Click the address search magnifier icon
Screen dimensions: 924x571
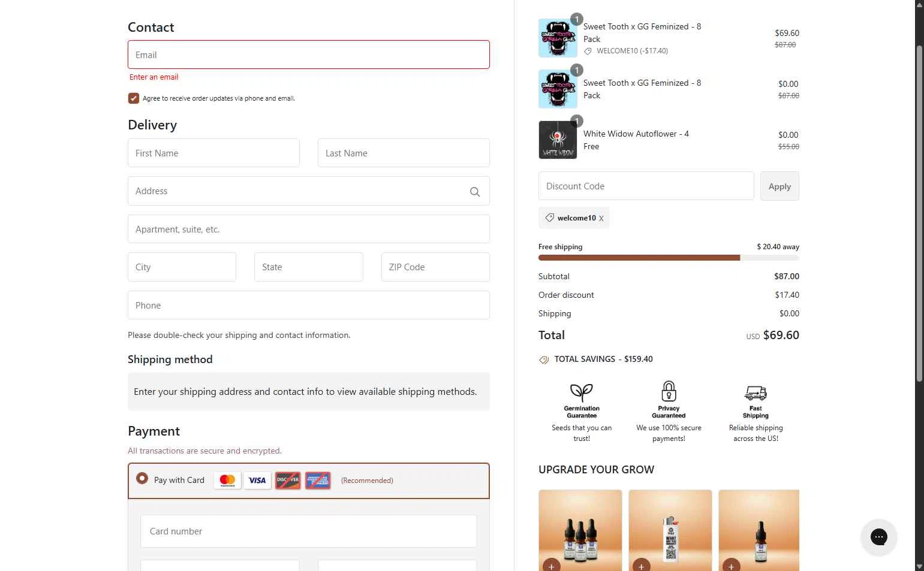click(x=475, y=192)
